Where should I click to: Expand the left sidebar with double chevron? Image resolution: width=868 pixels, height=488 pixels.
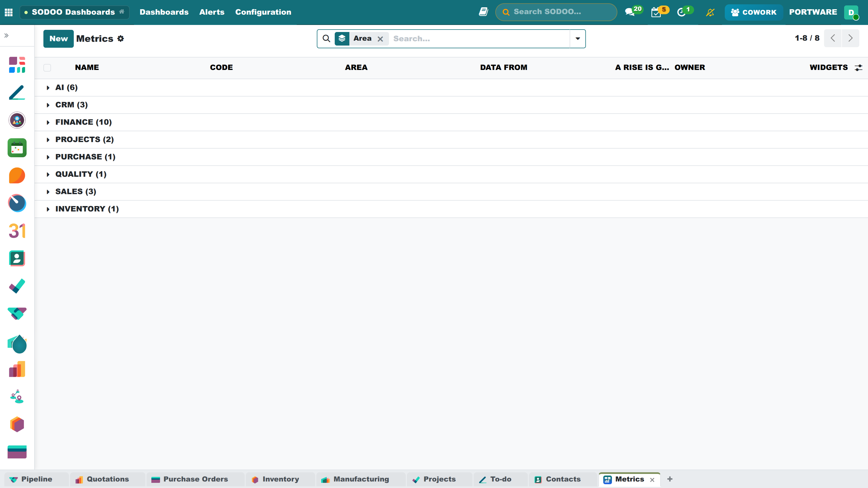click(x=7, y=35)
